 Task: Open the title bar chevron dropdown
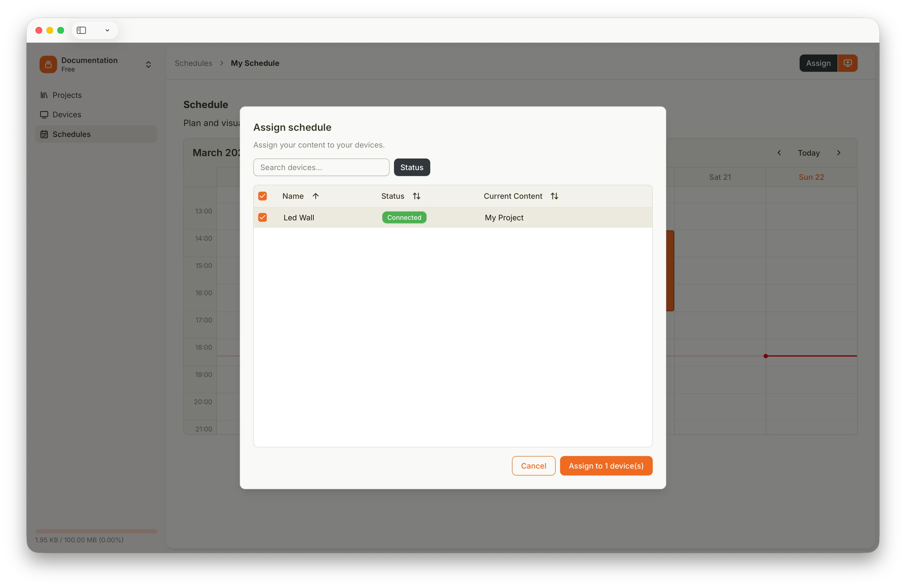[107, 31]
